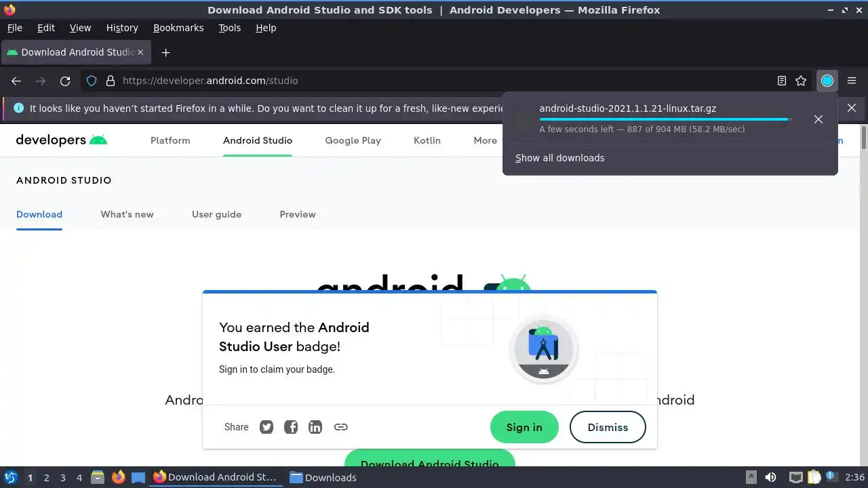Screen dimensions: 868x488
Task: Share badge on Facebook
Action: [x=291, y=427]
